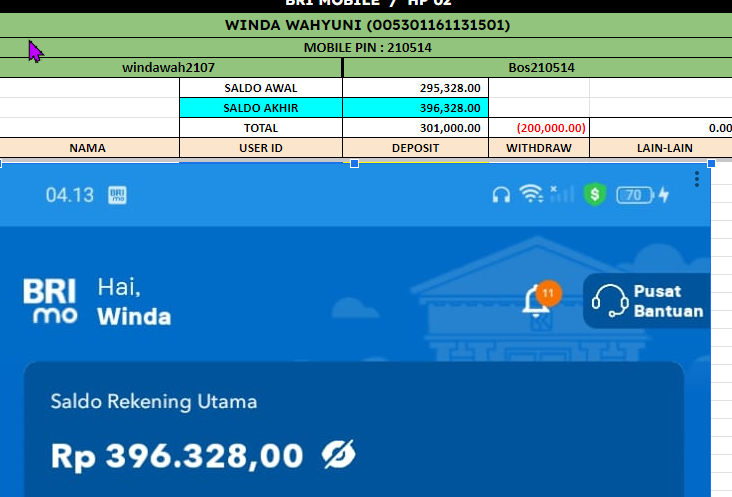Click the notification bell with 11 badge
Image resolution: width=732 pixels, height=497 pixels.
tap(542, 300)
